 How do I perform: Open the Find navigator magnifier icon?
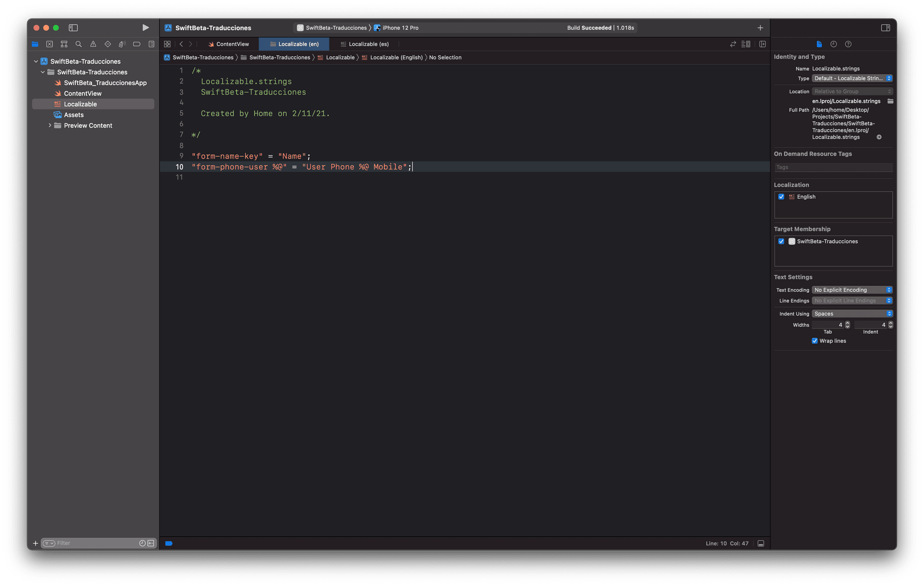click(x=79, y=44)
